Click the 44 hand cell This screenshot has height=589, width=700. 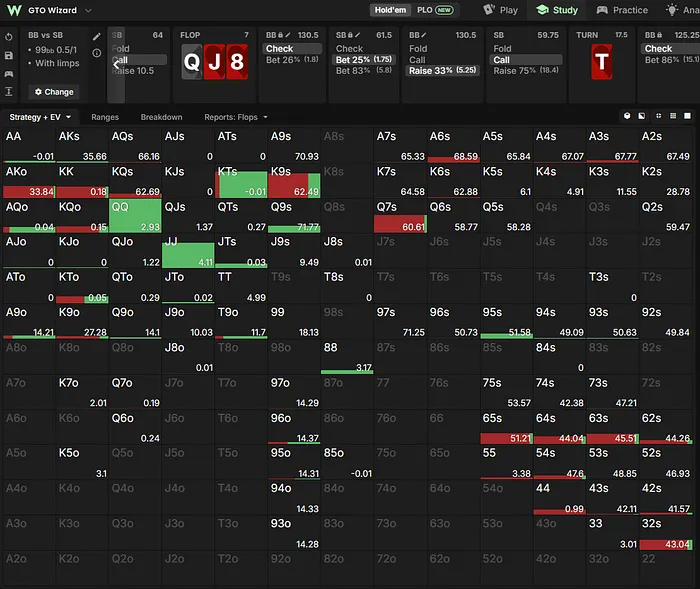559,497
